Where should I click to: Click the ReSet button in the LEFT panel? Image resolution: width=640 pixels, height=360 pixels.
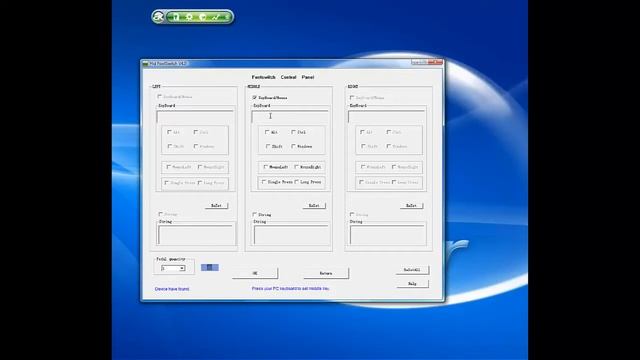(216, 206)
